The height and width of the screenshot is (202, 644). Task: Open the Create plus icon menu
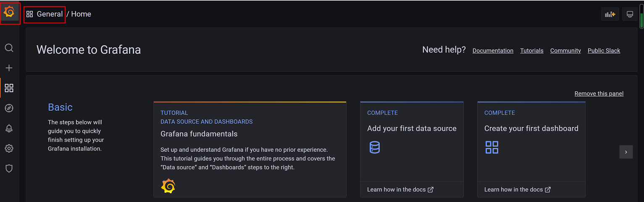pos(9,68)
